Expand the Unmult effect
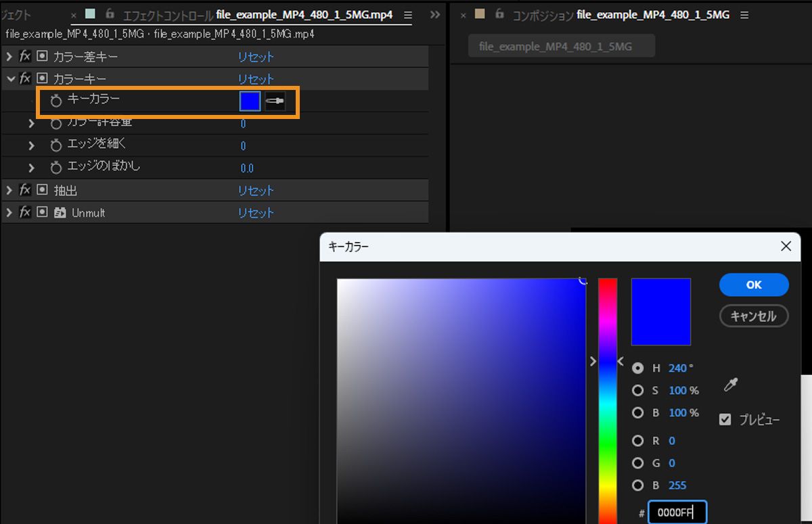812x524 pixels. (9, 212)
